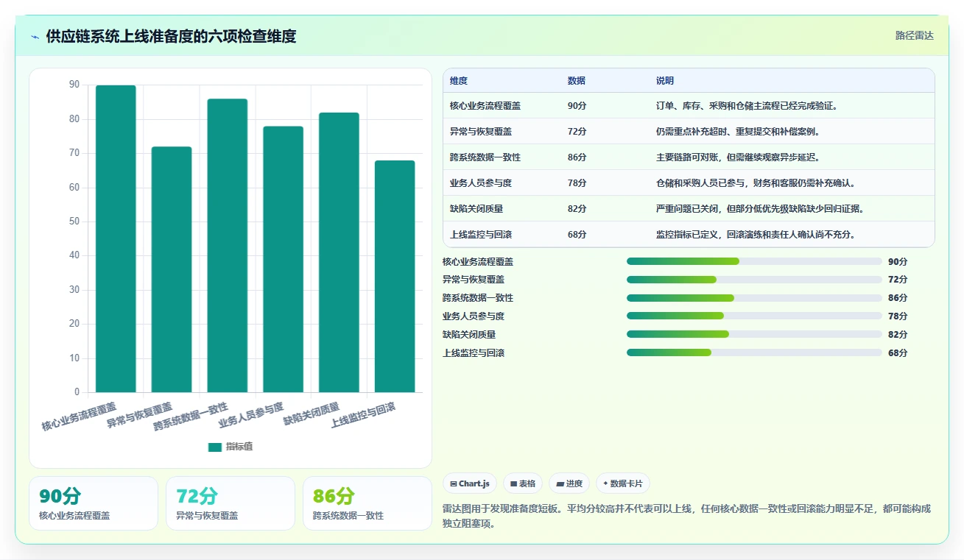
Task: Click the 异常与恢复覆盖 progress bar
Action: point(754,280)
